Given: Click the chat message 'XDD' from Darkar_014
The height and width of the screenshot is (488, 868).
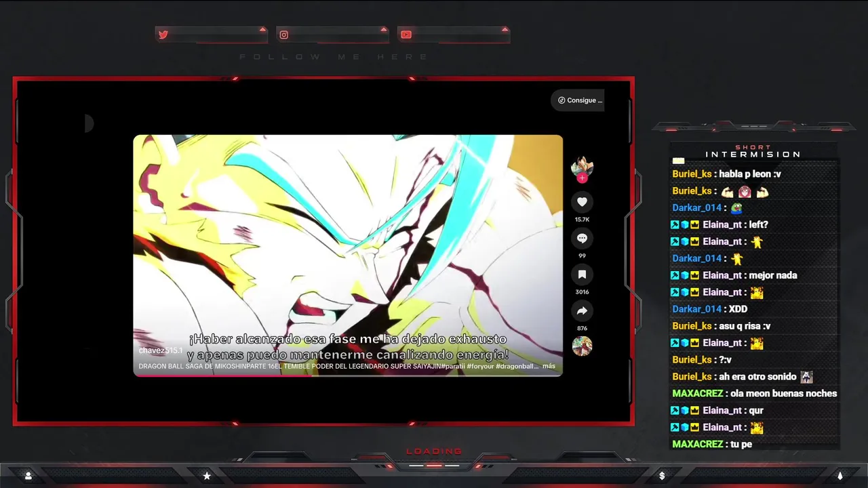Looking at the screenshot, I should tap(738, 309).
